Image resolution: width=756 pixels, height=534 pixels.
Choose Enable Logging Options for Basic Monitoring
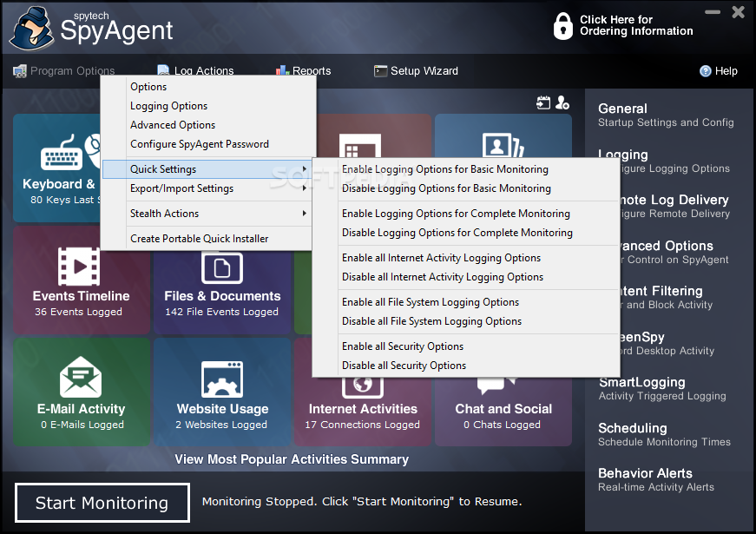466,169
